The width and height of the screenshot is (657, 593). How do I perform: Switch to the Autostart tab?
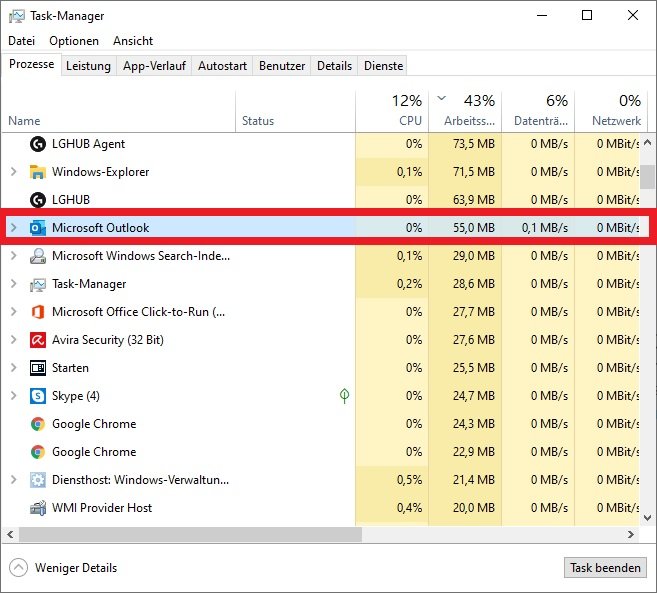click(222, 66)
